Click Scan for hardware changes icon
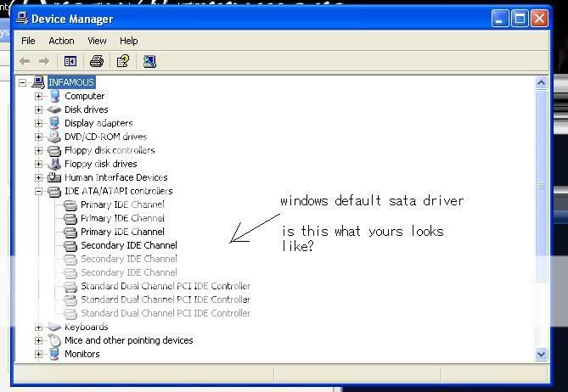This screenshot has height=392, width=568. tap(149, 61)
